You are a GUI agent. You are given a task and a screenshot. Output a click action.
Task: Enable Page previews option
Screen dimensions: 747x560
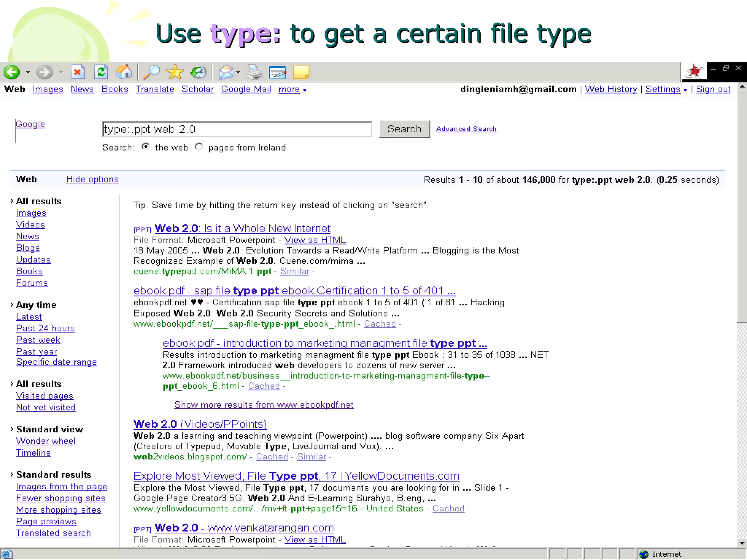click(x=46, y=522)
